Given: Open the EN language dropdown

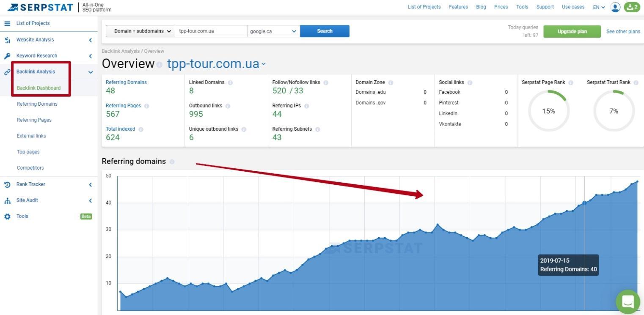Looking at the screenshot, I should [x=599, y=7].
